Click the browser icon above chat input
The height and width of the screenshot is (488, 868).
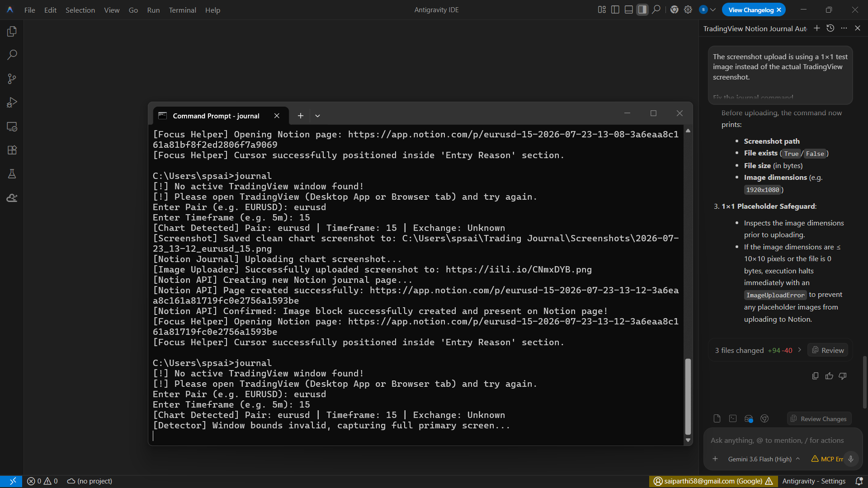[764, 418]
